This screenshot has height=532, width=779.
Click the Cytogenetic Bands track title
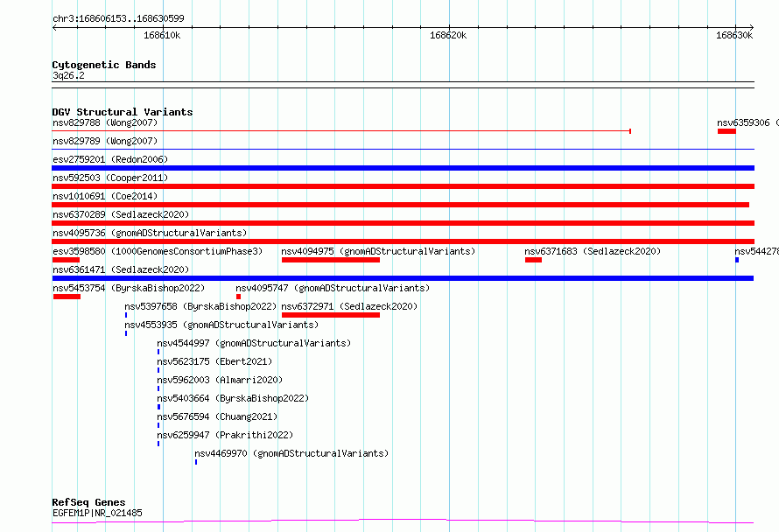(104, 65)
